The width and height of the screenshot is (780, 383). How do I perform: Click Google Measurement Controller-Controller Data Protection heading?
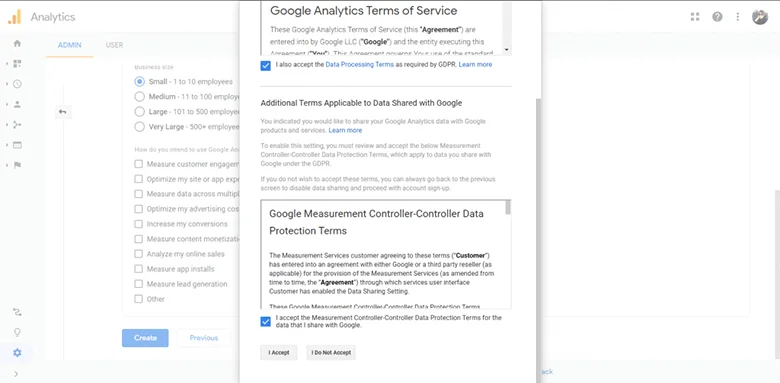pyautogui.click(x=376, y=222)
